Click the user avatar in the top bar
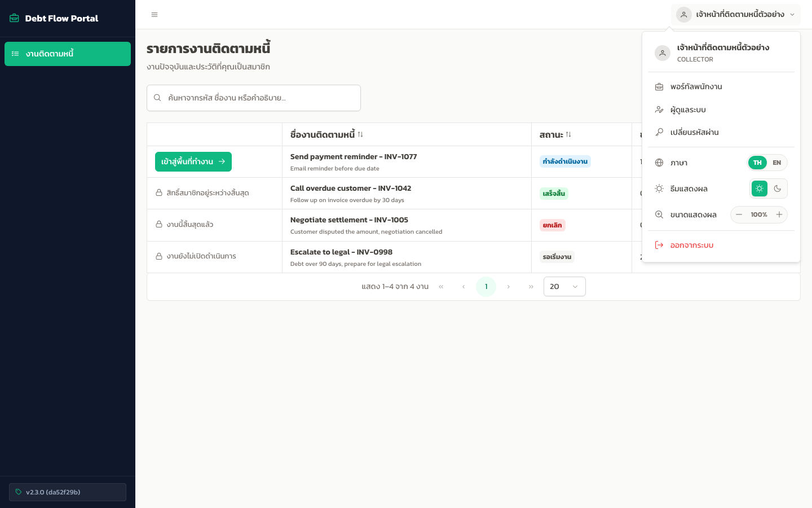The height and width of the screenshot is (508, 812). click(684, 15)
